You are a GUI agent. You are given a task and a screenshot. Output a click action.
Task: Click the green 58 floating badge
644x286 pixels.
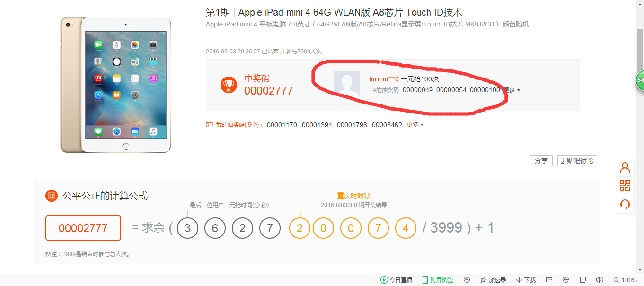point(640,80)
